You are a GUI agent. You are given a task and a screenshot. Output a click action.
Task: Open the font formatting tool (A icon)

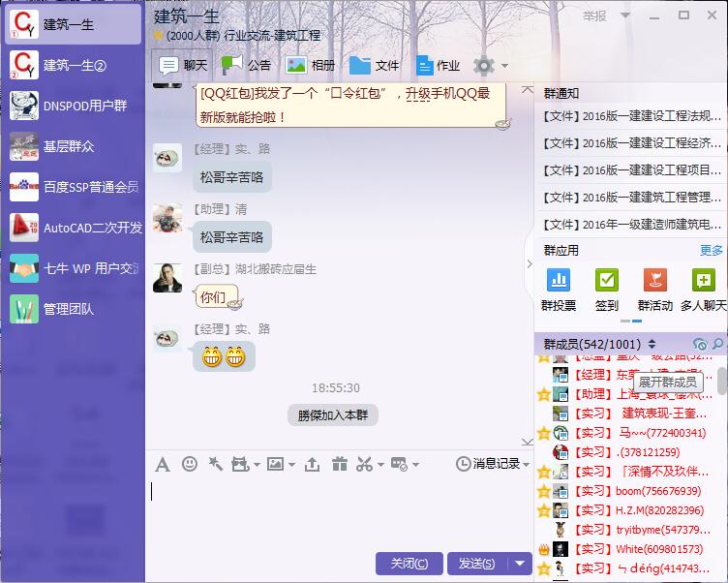point(162,464)
